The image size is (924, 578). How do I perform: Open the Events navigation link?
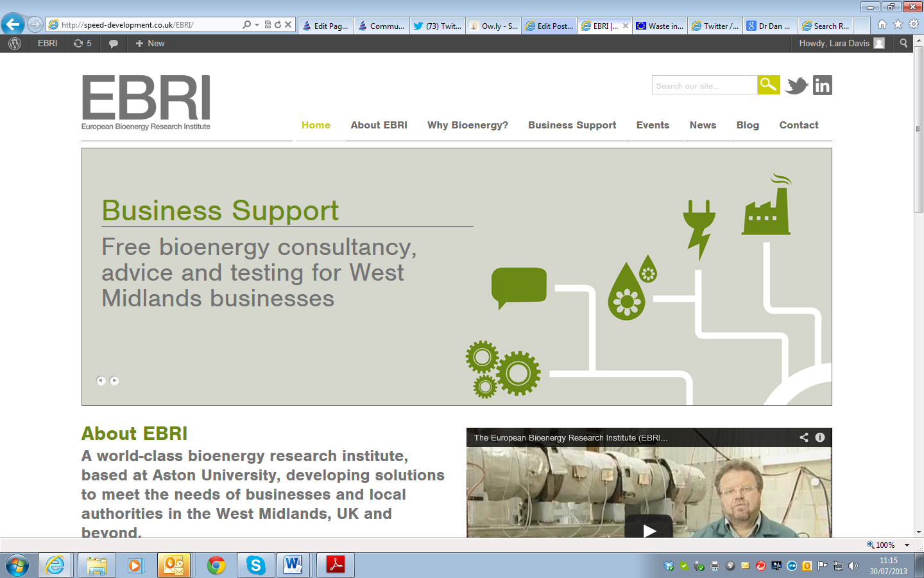pos(653,125)
